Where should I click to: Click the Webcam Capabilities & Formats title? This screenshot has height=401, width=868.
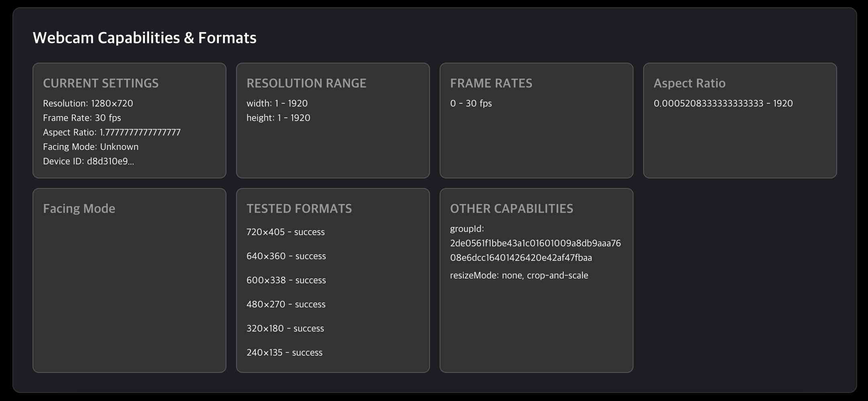pyautogui.click(x=144, y=38)
